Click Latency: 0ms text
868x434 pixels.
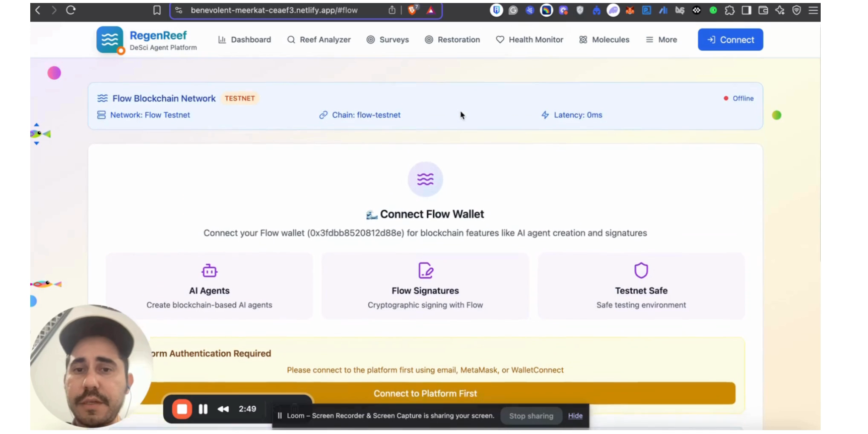[x=578, y=115]
